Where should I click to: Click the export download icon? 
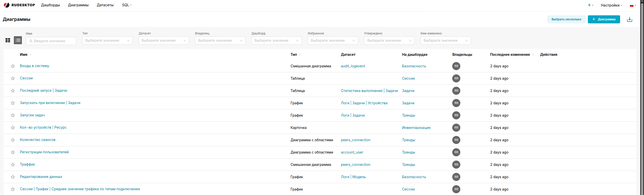click(x=629, y=19)
